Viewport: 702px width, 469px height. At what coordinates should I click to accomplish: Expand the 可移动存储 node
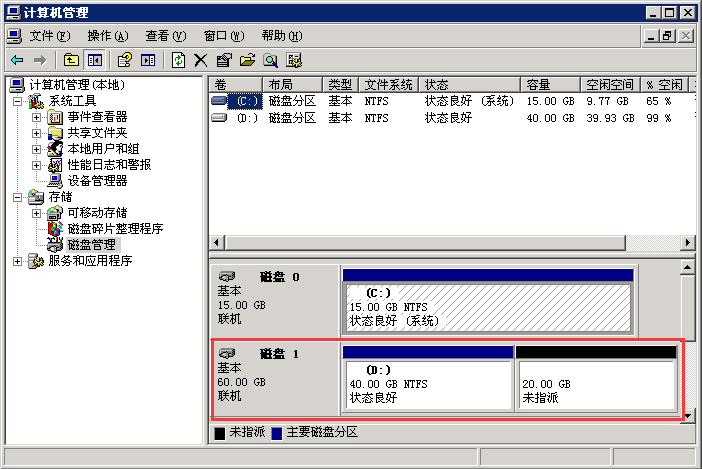pos(36,213)
